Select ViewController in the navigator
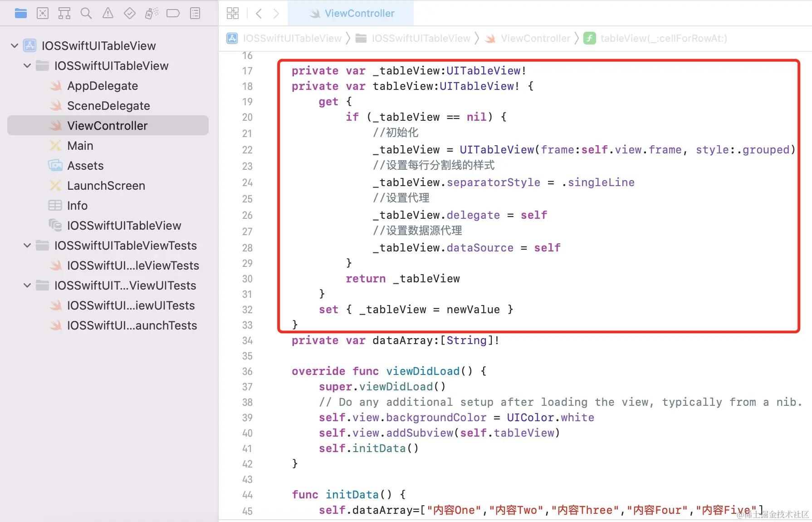The width and height of the screenshot is (812, 522). point(108,126)
